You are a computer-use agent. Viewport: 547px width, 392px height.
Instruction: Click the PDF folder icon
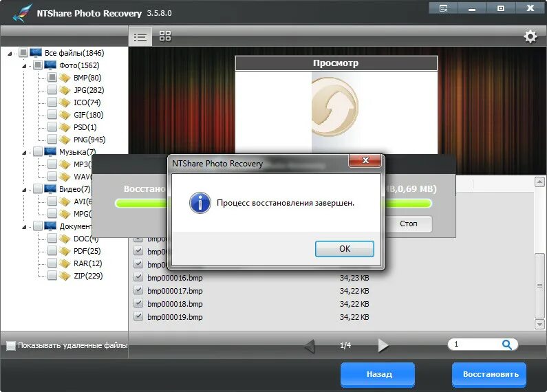click(65, 251)
